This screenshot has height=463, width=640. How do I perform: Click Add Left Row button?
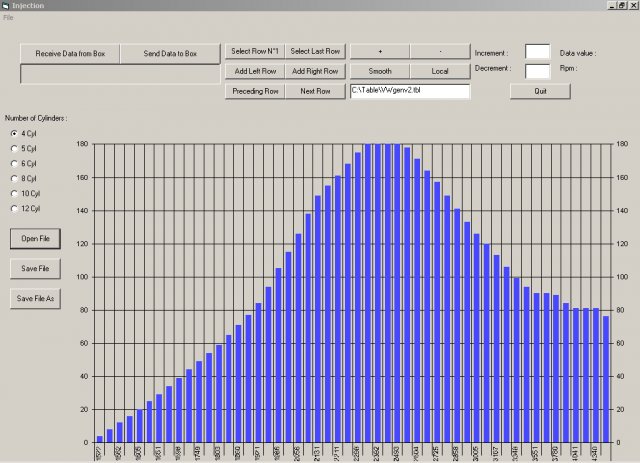click(255, 71)
